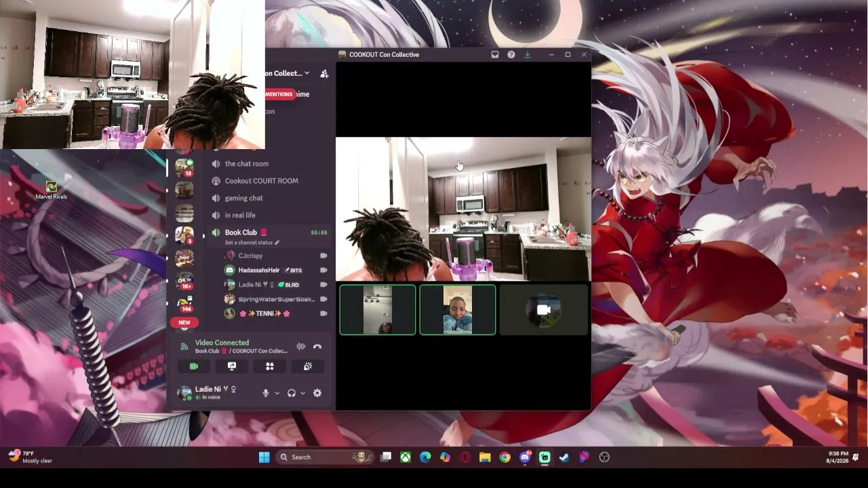Deafen with the headphones icon
The width and height of the screenshot is (868, 488).
click(x=292, y=393)
